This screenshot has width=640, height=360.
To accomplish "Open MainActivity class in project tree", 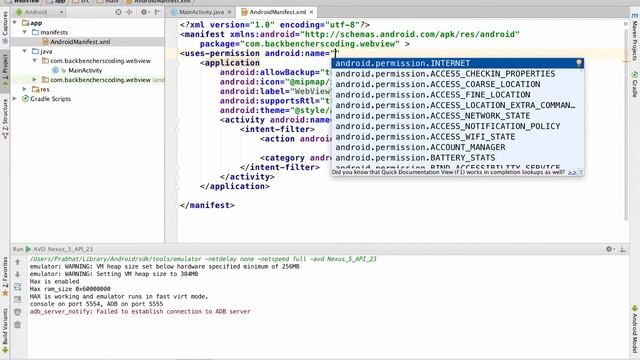I will tap(85, 70).
